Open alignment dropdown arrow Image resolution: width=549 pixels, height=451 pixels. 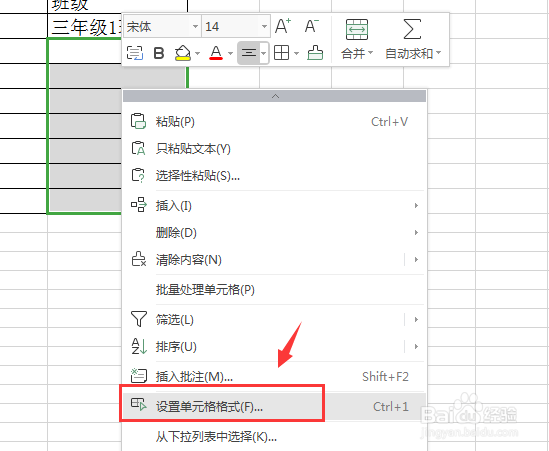[x=264, y=53]
